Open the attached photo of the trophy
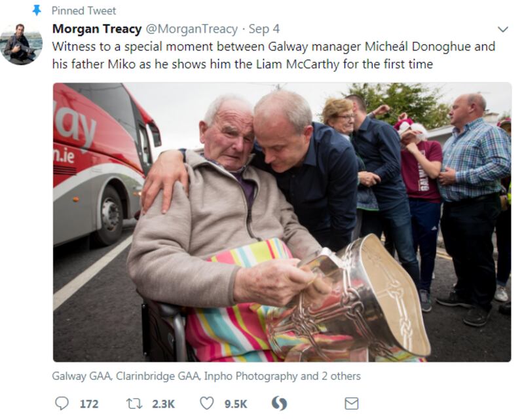Screen dimensions: 524x420 (282, 222)
